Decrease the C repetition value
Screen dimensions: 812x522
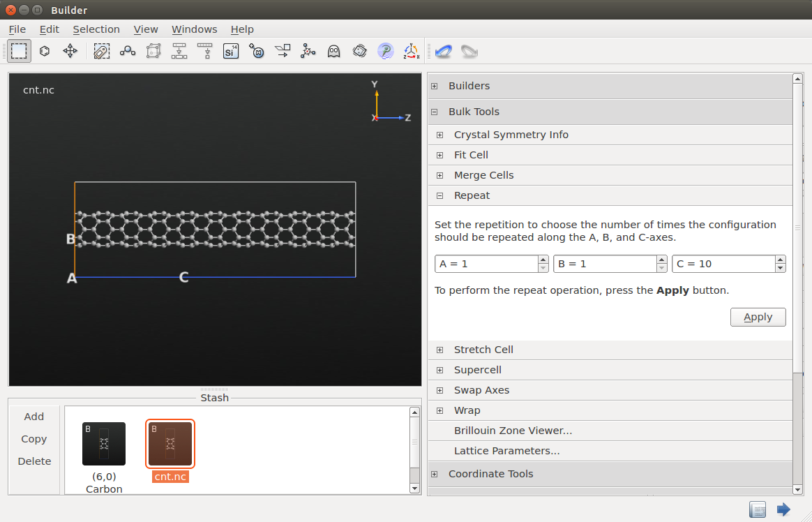click(780, 268)
